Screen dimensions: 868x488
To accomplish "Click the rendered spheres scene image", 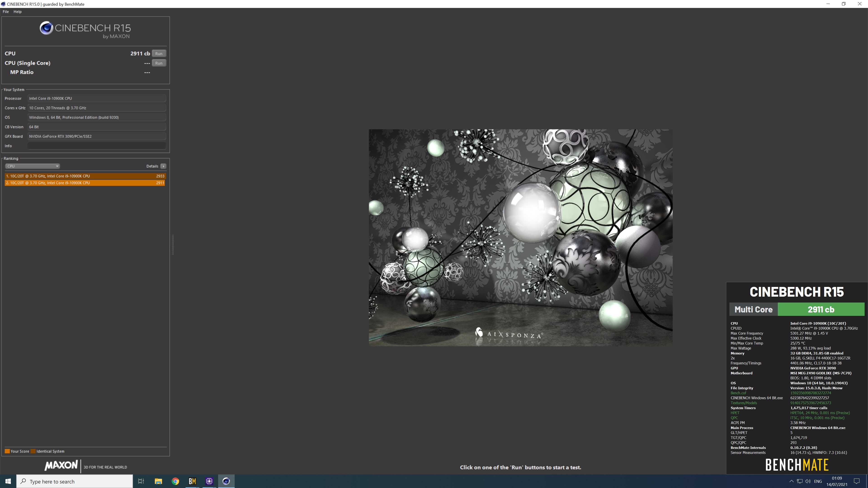I will point(521,237).
